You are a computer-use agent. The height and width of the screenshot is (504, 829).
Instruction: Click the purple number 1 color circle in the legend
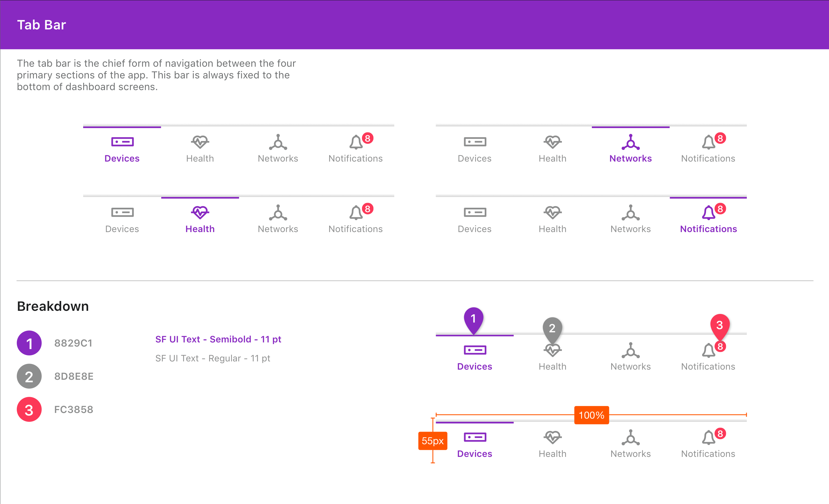29,343
